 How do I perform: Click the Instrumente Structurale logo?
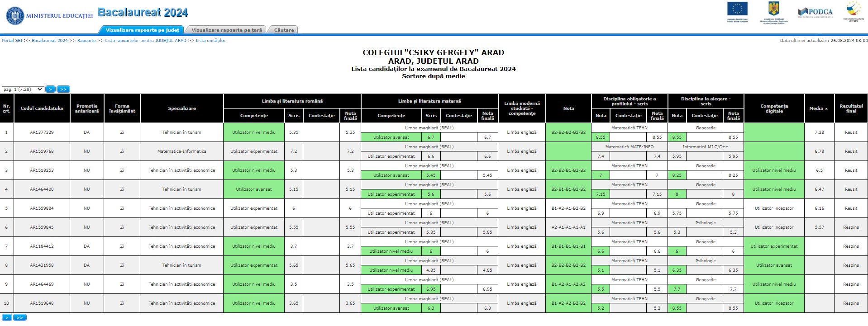(854, 11)
